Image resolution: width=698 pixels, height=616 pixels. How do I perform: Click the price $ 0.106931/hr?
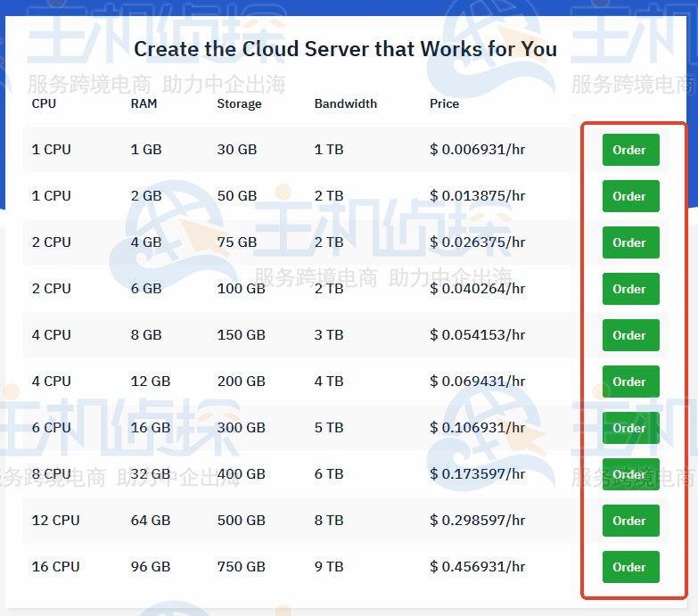coord(477,427)
